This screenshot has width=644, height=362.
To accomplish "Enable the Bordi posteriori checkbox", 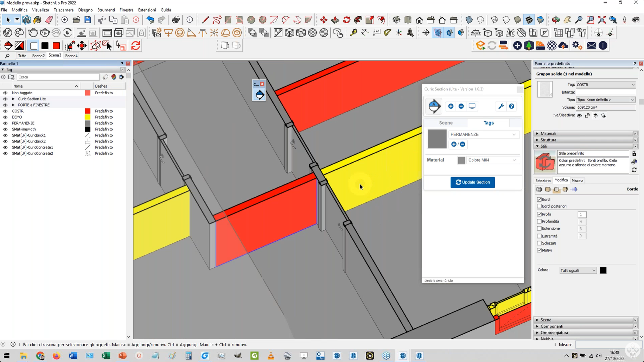I will tap(539, 206).
